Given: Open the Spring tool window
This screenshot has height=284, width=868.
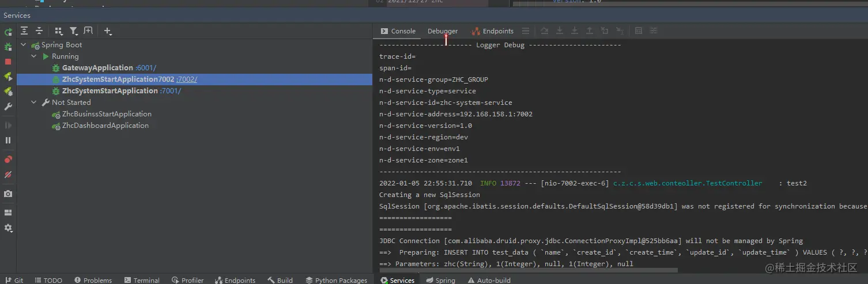Looking at the screenshot, I should click(441, 280).
